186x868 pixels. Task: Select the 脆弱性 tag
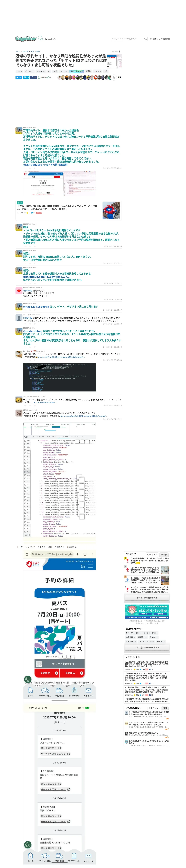pyautogui.click(x=88, y=71)
